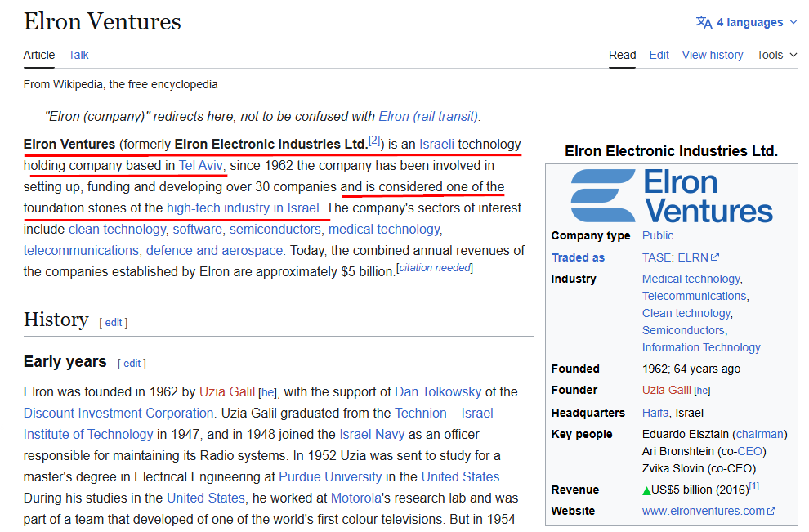Open the Traded as link

(578, 257)
